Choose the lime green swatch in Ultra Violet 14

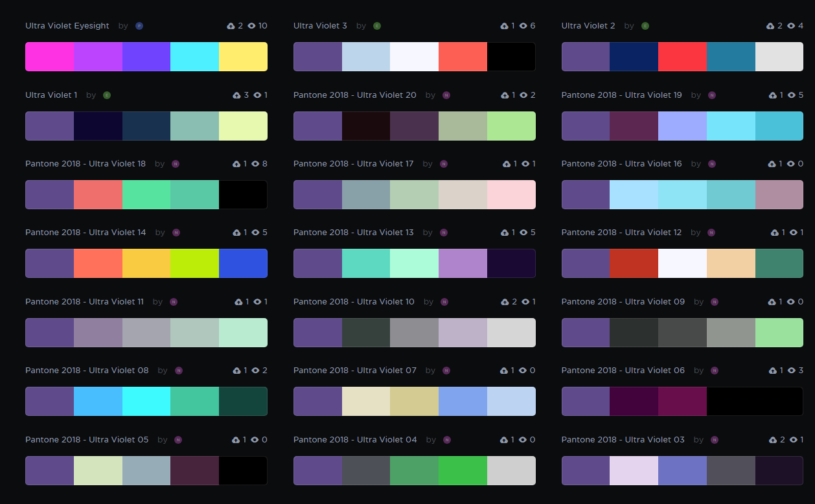point(194,264)
